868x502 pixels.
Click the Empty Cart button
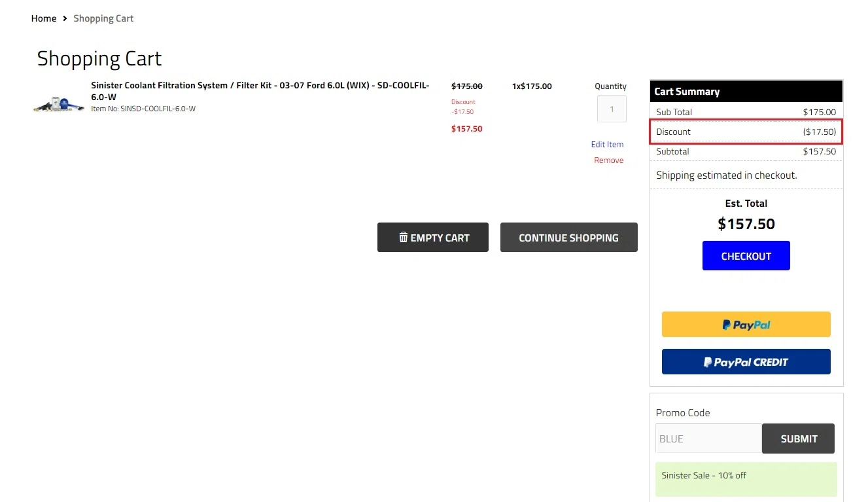(x=433, y=238)
